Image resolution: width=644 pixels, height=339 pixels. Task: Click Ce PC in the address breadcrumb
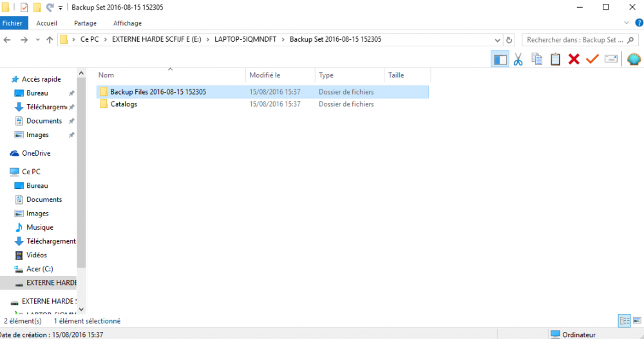[x=90, y=39]
